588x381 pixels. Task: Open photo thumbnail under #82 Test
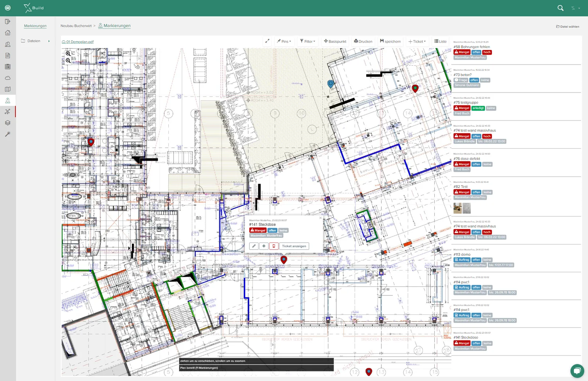pyautogui.click(x=458, y=208)
